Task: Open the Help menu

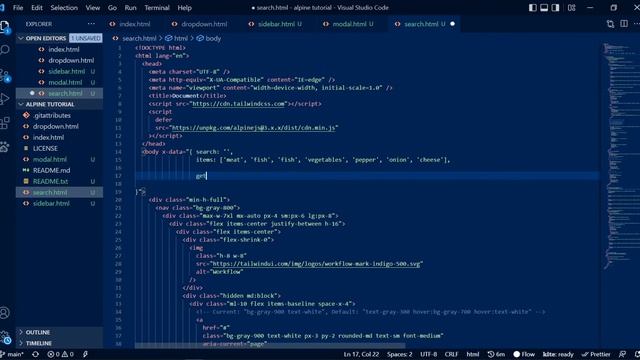Action: click(x=184, y=8)
